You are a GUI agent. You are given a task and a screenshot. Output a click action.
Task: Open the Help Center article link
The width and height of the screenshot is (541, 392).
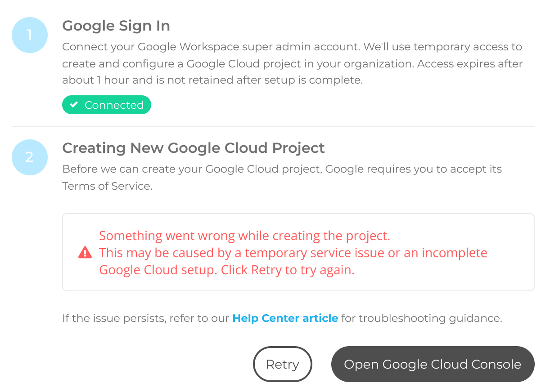pyautogui.click(x=285, y=318)
